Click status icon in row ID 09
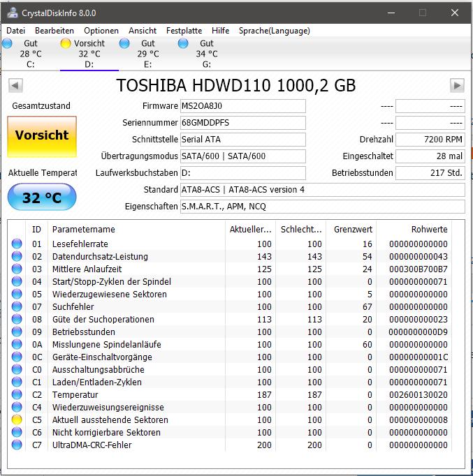The image size is (473, 476). click(17, 332)
